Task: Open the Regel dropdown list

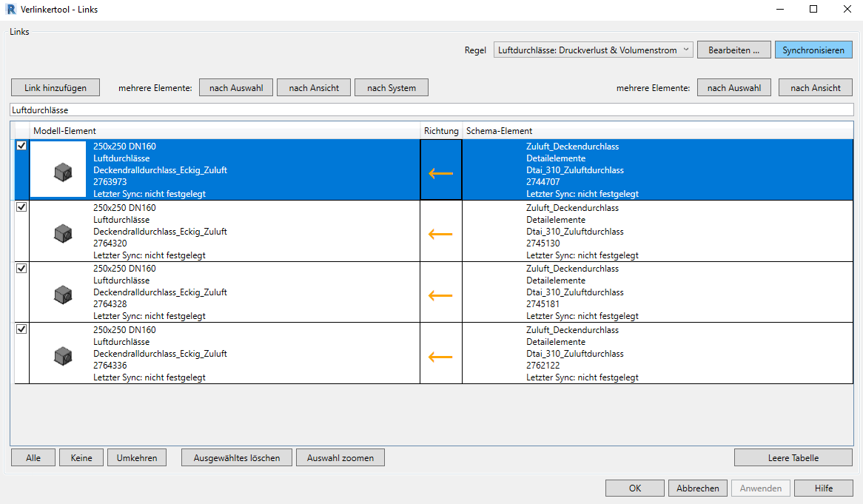Action: tap(594, 50)
